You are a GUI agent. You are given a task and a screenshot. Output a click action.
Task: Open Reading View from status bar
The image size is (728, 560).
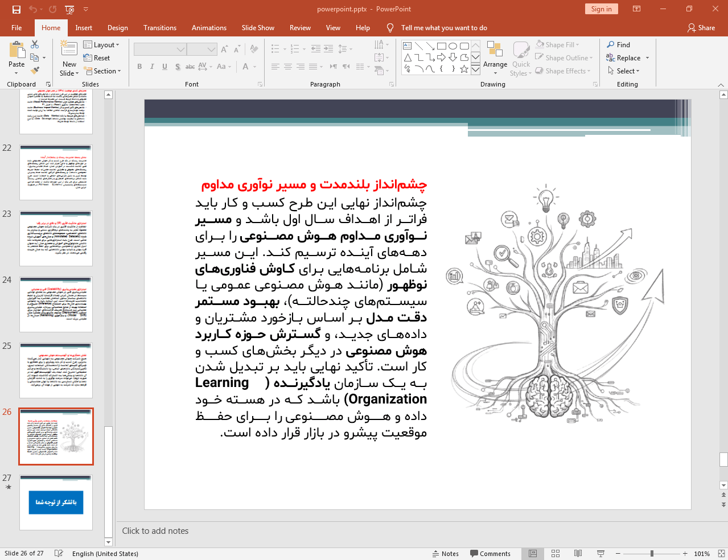[578, 553]
